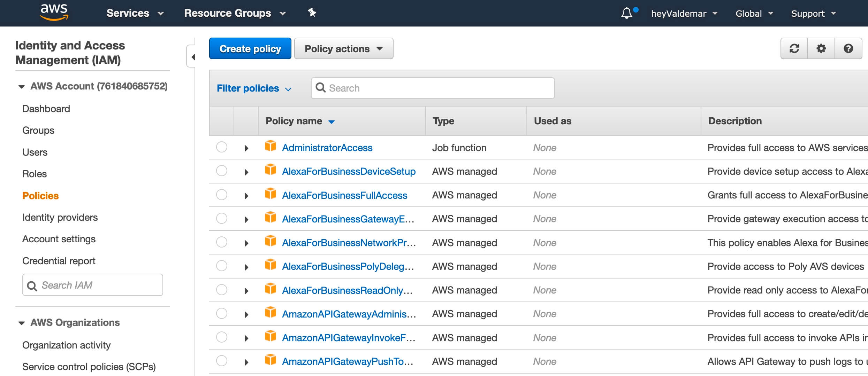Screen dimensions: 868x376
Task: Click the AlexaForBusinessDeviceSetup policy icon
Action: click(270, 171)
